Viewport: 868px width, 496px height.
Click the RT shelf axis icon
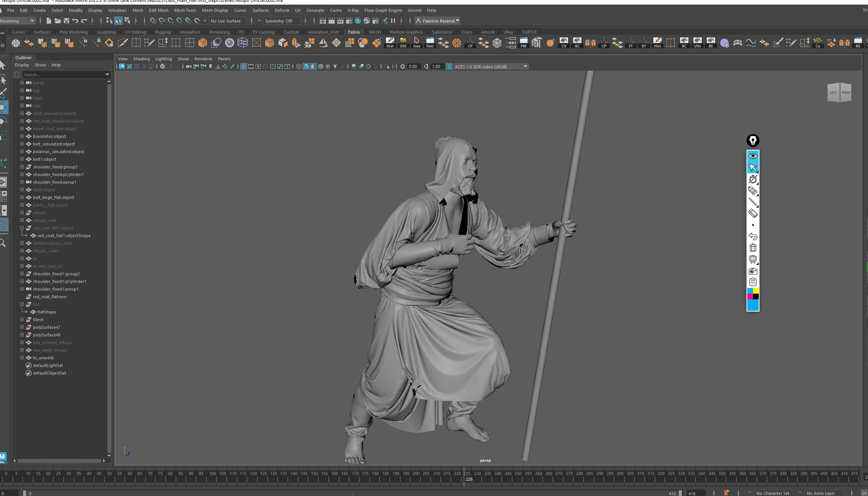644,42
